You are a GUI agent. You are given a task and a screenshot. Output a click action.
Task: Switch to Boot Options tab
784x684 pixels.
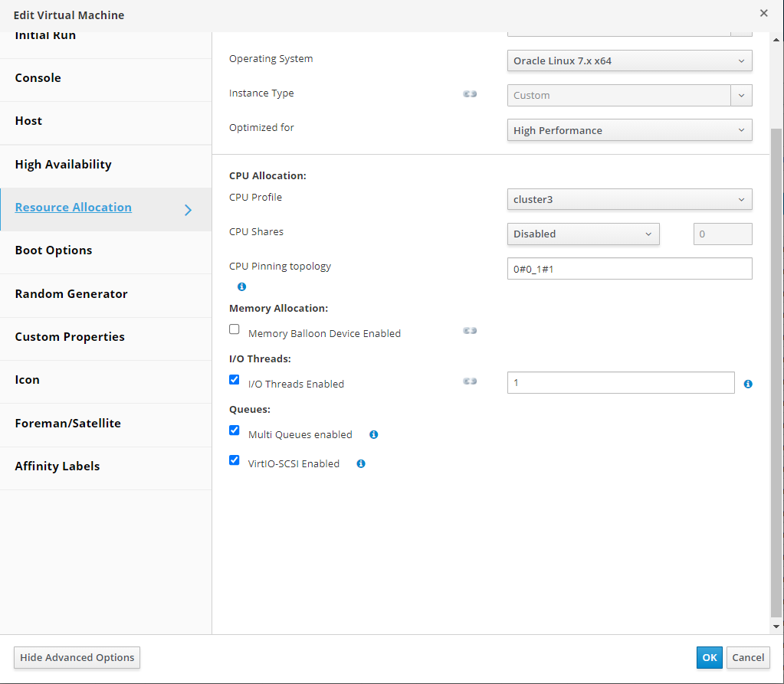[x=54, y=250]
